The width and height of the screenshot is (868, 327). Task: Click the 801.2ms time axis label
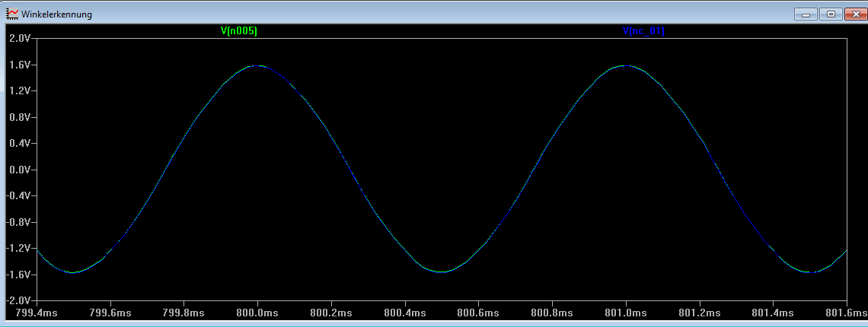[699, 313]
